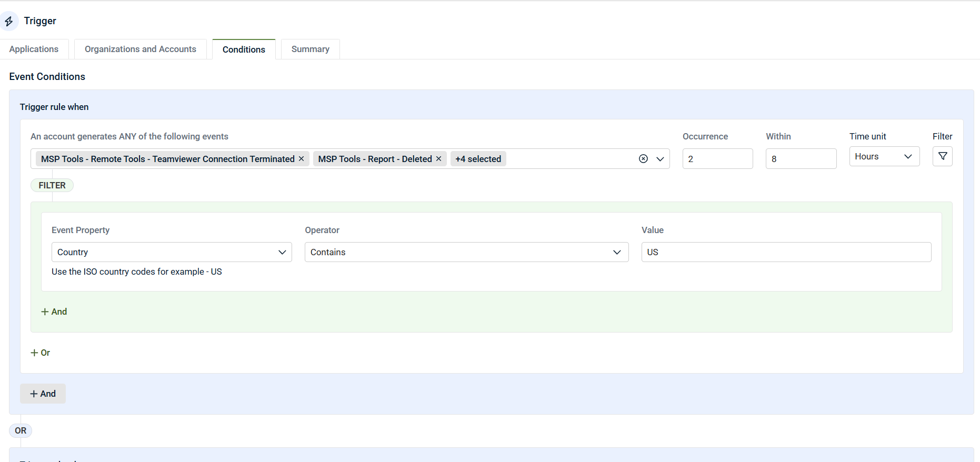Open the Country event property dropdown
This screenshot has height=462, width=980.
click(x=171, y=252)
